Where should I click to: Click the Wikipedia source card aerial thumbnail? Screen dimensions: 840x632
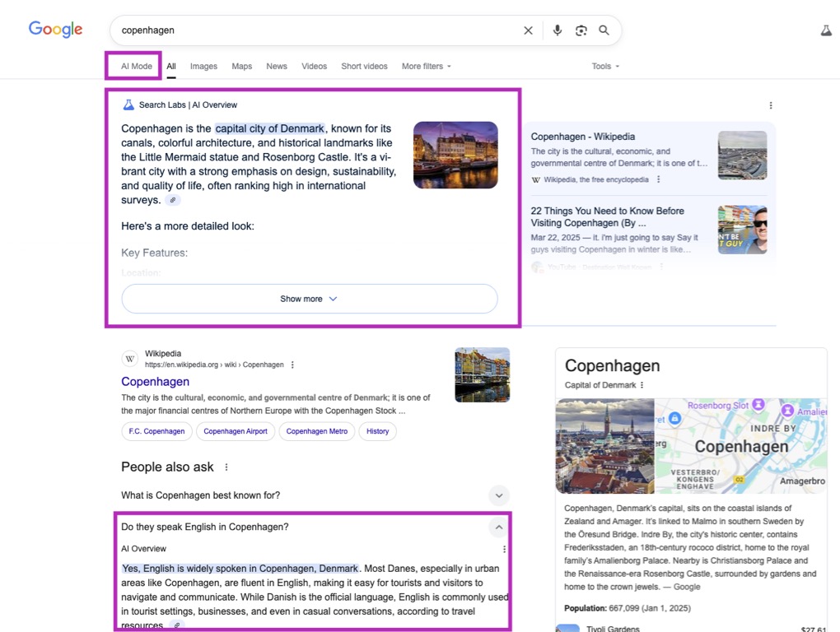coord(742,156)
